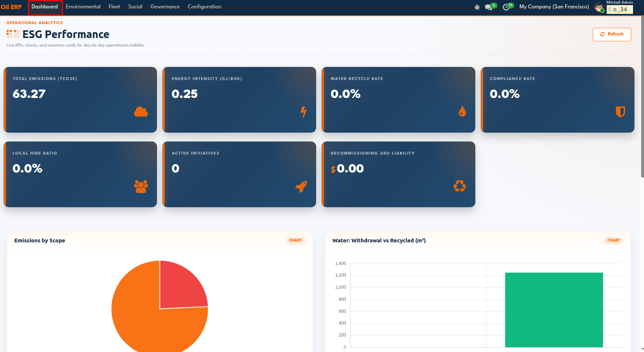
Task: Click the ESG Performance heading
Action: [66, 34]
